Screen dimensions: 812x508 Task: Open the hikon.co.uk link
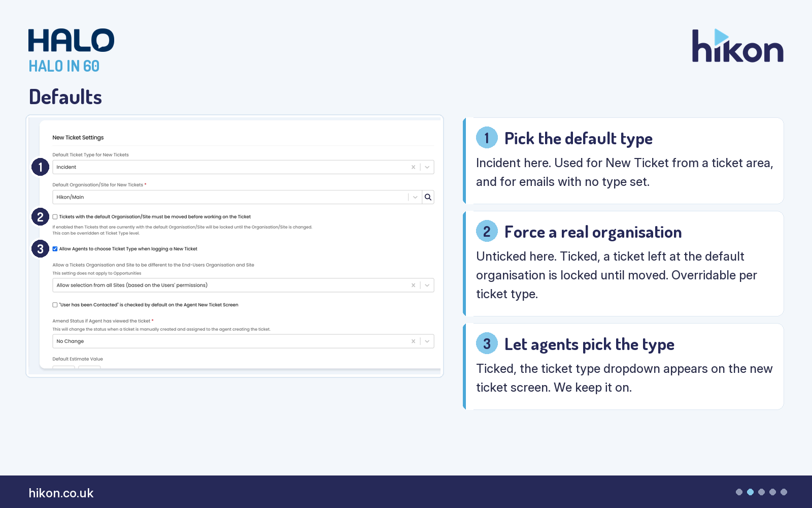[x=61, y=493]
